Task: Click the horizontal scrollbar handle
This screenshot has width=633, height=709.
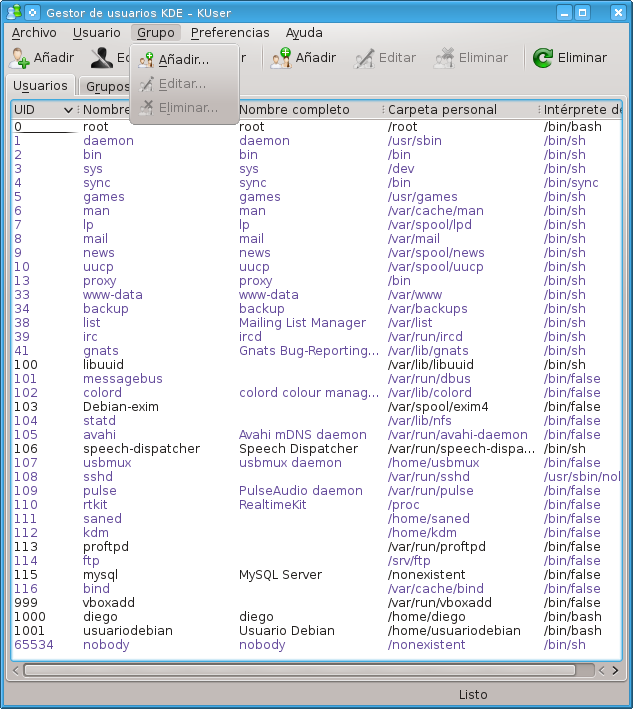Action: tap(300, 670)
